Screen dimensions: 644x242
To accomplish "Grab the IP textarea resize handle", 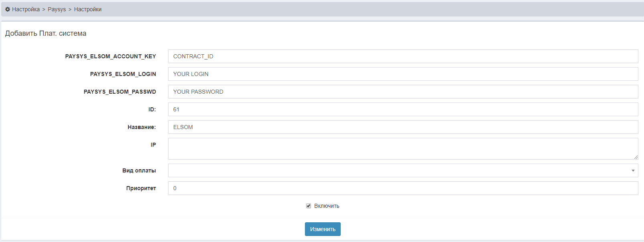I will pos(636,157).
